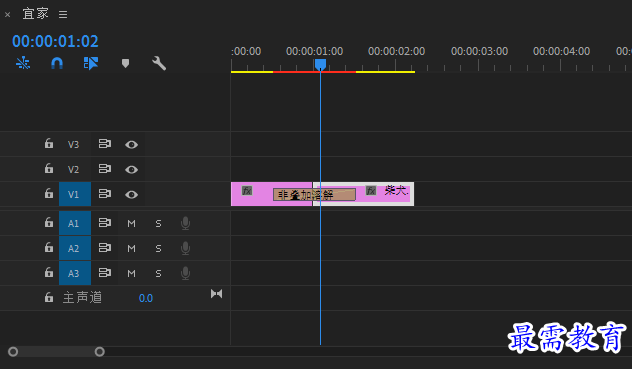Toggle sync lock for V3
Screen dimensions: 632x369
pyautogui.click(x=105, y=144)
